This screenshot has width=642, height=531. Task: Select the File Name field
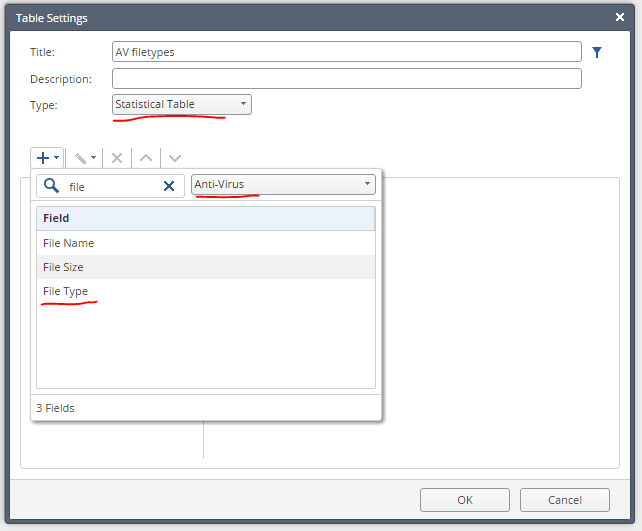[x=206, y=243]
